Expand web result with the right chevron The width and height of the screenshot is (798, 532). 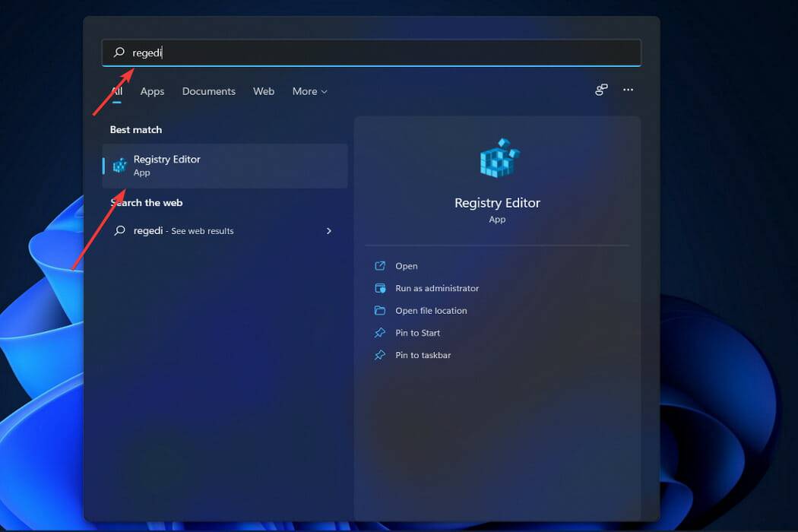click(x=329, y=231)
